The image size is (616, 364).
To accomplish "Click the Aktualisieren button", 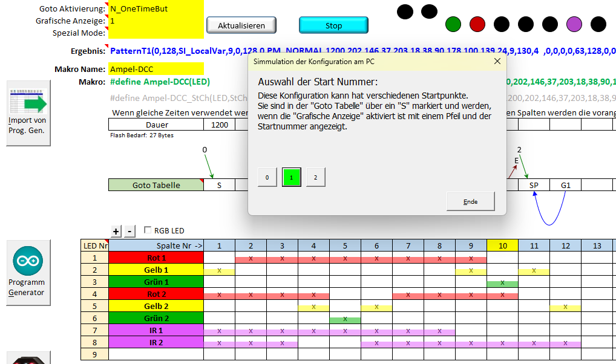I will pyautogui.click(x=241, y=25).
